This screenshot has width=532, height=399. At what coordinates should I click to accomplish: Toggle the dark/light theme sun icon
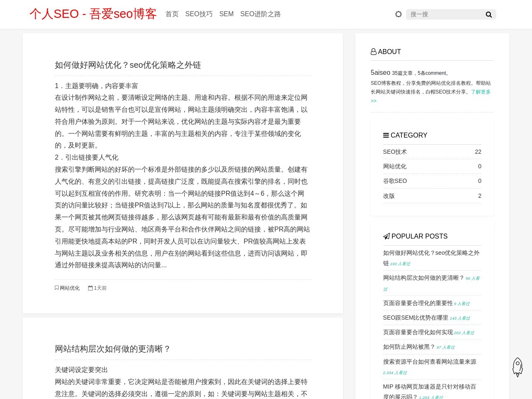(x=398, y=14)
